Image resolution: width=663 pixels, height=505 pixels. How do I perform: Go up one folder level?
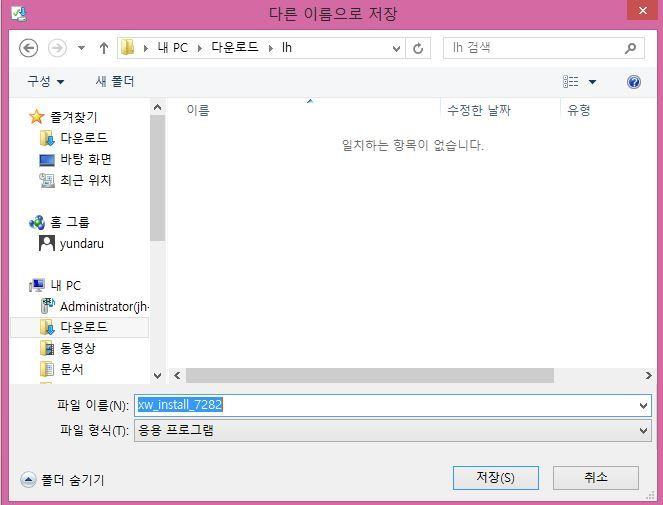click(104, 48)
